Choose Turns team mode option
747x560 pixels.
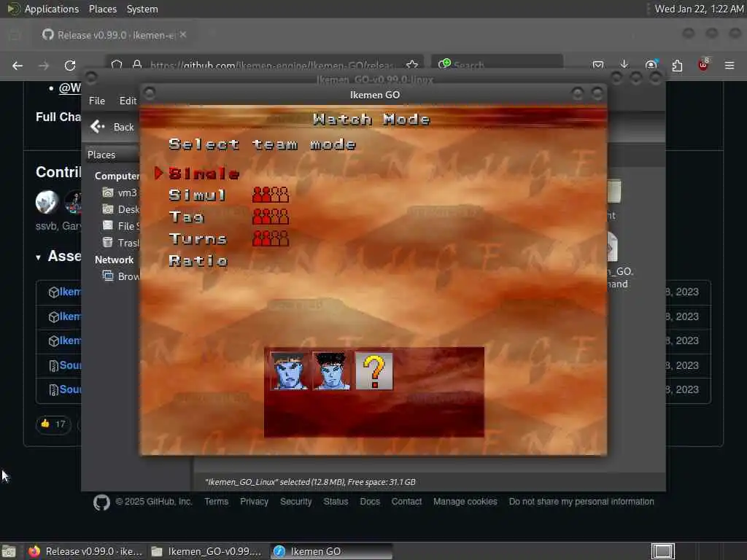pos(198,239)
